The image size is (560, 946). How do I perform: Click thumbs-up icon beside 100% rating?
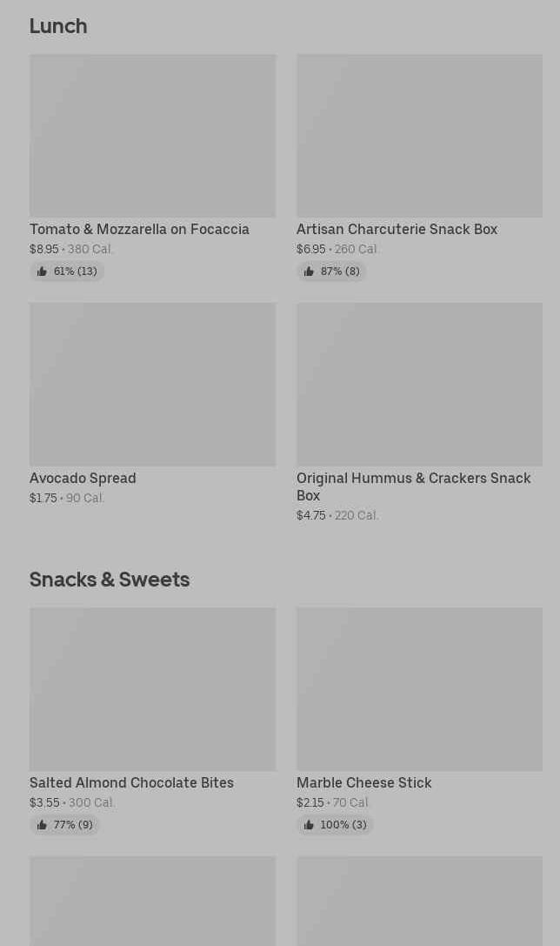click(x=309, y=825)
